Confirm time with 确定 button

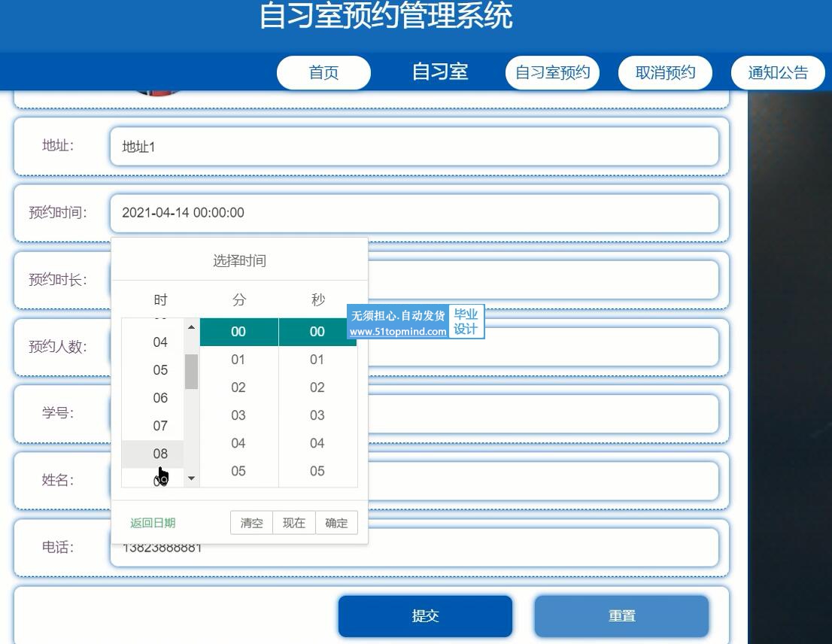pos(336,523)
